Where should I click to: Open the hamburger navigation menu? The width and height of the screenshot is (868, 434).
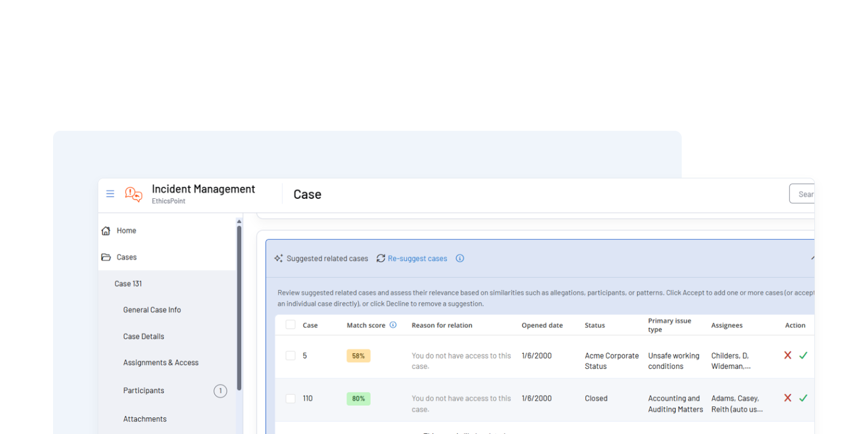point(110,194)
